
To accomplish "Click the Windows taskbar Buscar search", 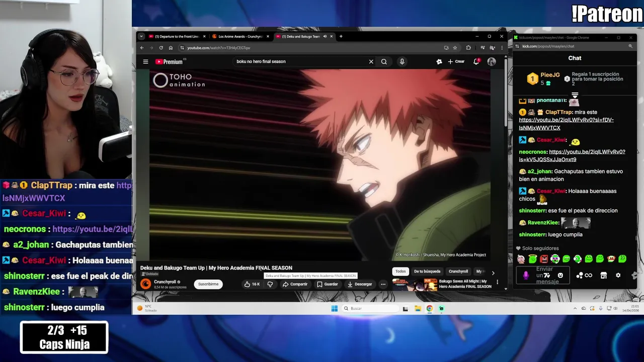I will (x=370, y=308).
